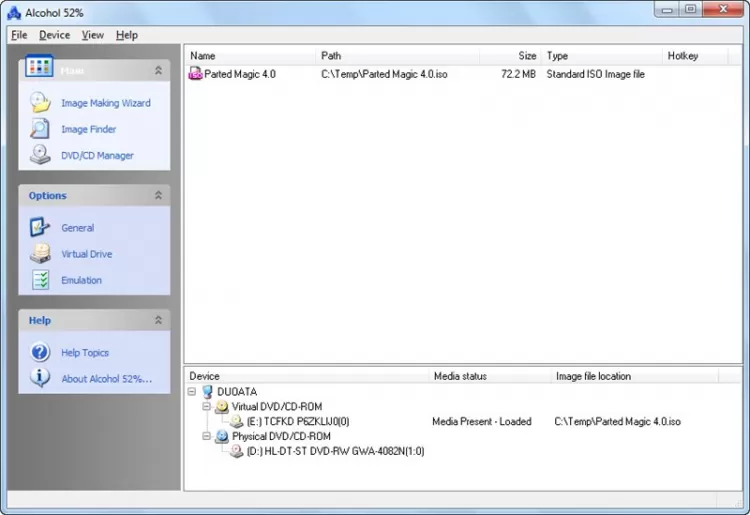This screenshot has width=750, height=515.
Task: Click the device image file location path
Action: [x=618, y=421]
